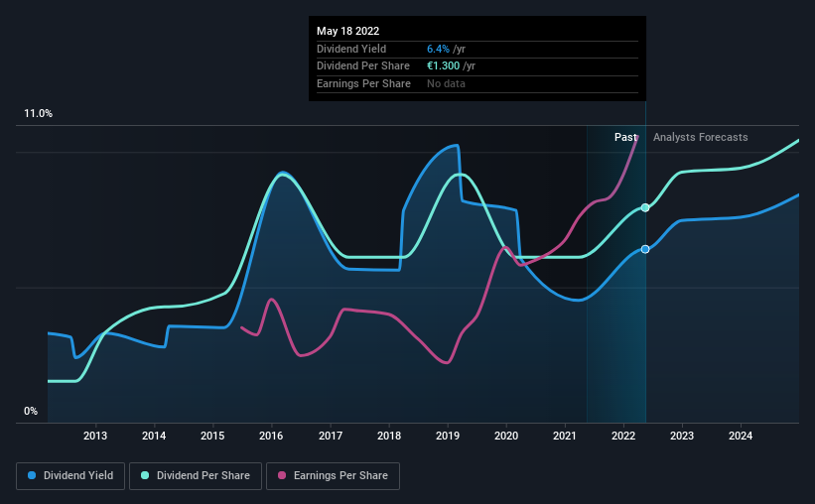Click the pink Earnings Per Share legend dot
The width and height of the screenshot is (815, 504).
282,475
